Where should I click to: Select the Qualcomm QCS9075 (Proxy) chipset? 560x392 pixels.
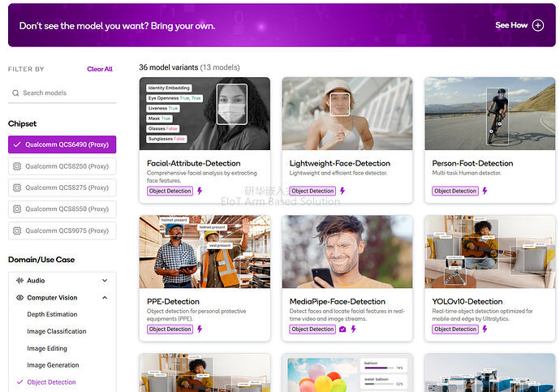click(62, 231)
